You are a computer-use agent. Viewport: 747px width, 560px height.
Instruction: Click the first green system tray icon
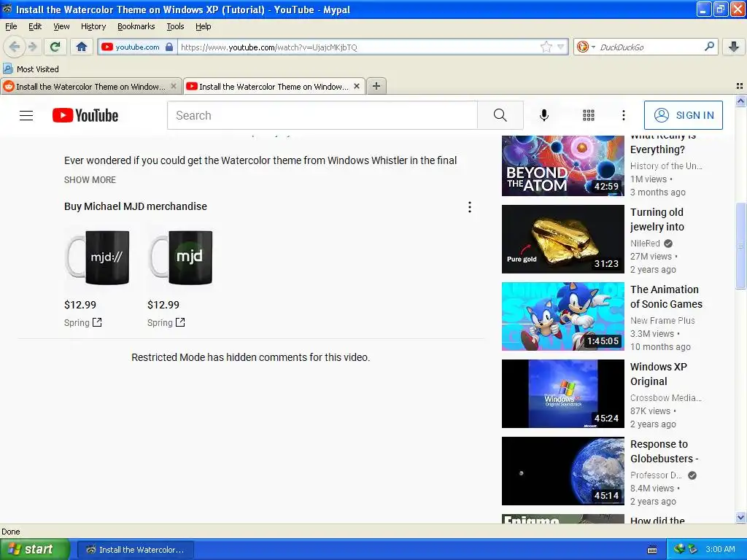[679, 549]
